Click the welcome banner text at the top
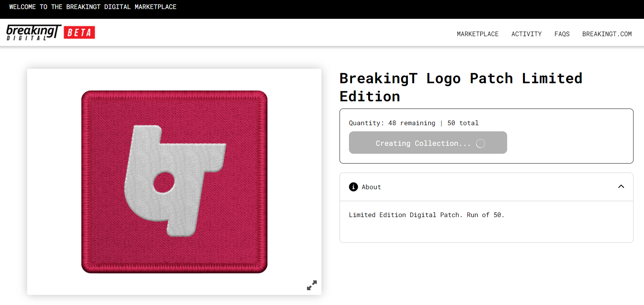 click(93, 7)
